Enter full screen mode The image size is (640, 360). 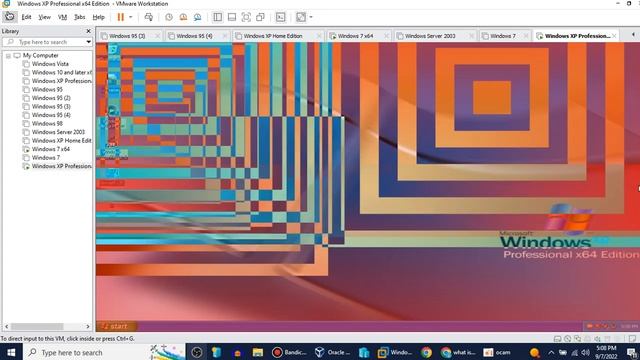(246, 17)
